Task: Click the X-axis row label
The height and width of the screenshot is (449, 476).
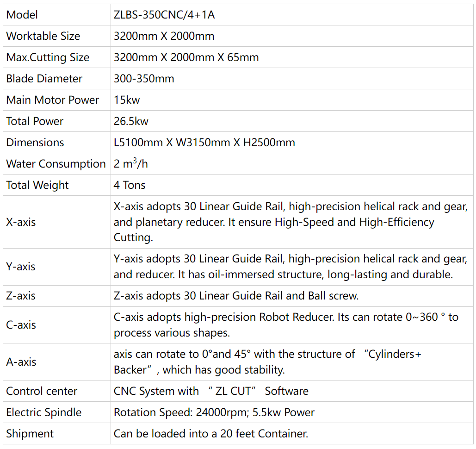Action: [x=21, y=222]
